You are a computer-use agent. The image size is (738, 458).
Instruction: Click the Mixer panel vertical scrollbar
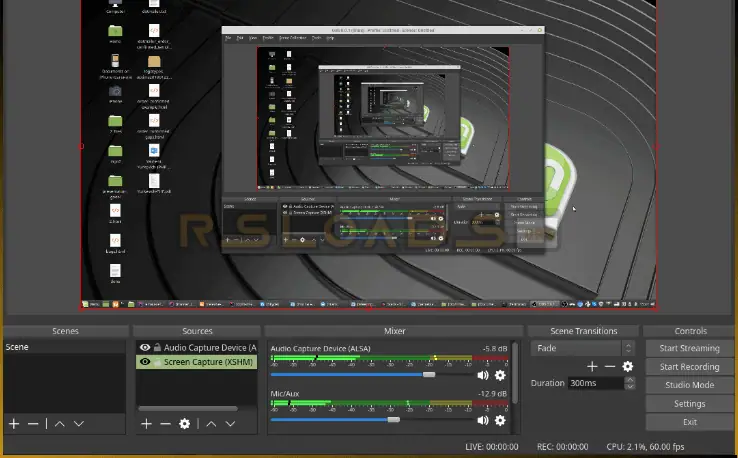coord(515,372)
